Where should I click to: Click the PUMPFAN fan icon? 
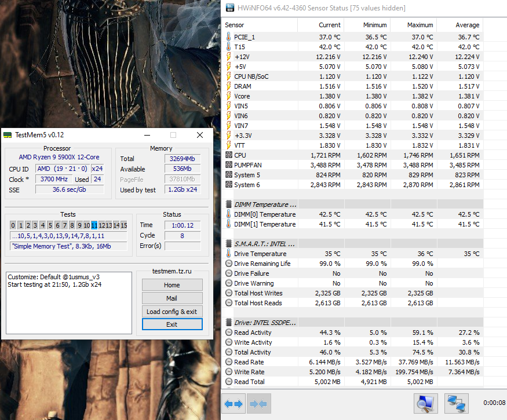[x=229, y=165]
